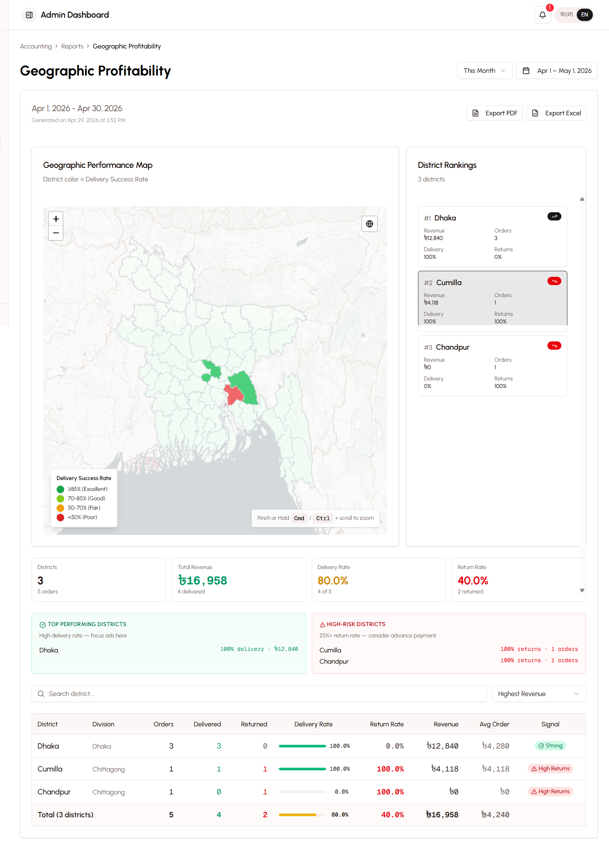This screenshot has width=609, height=868.
Task: Navigate to Accounting via the breadcrumb
Action: pyautogui.click(x=36, y=46)
